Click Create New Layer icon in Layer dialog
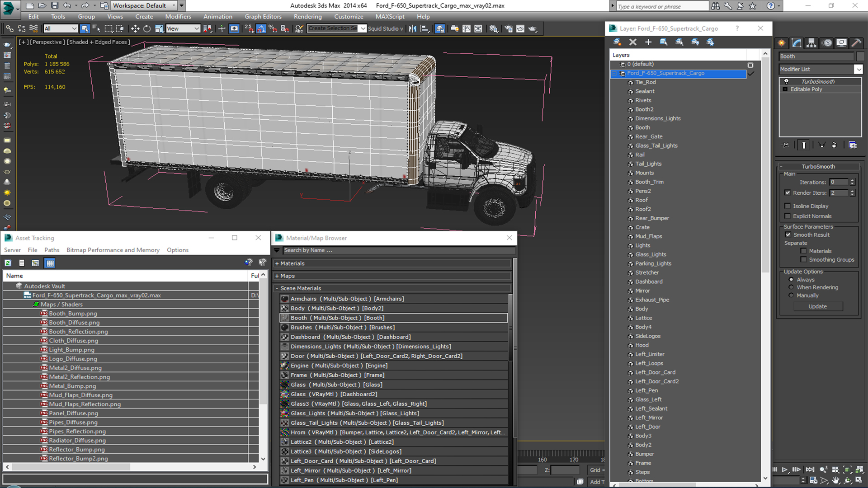The width and height of the screenshot is (868, 488). tap(617, 42)
